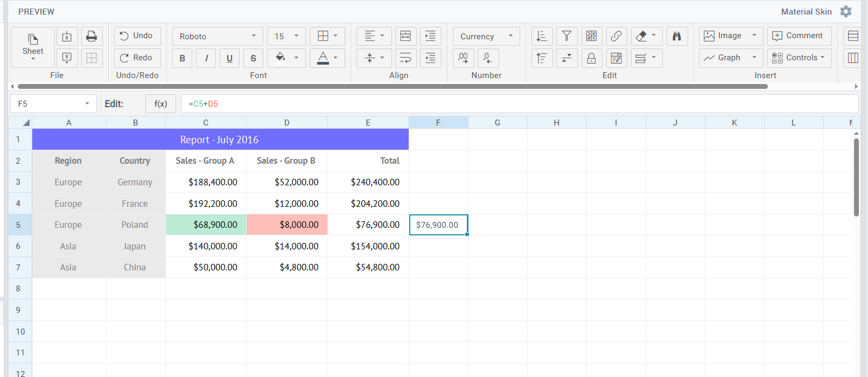Open the Sheet menu
The width and height of the screenshot is (868, 377).
[33, 47]
